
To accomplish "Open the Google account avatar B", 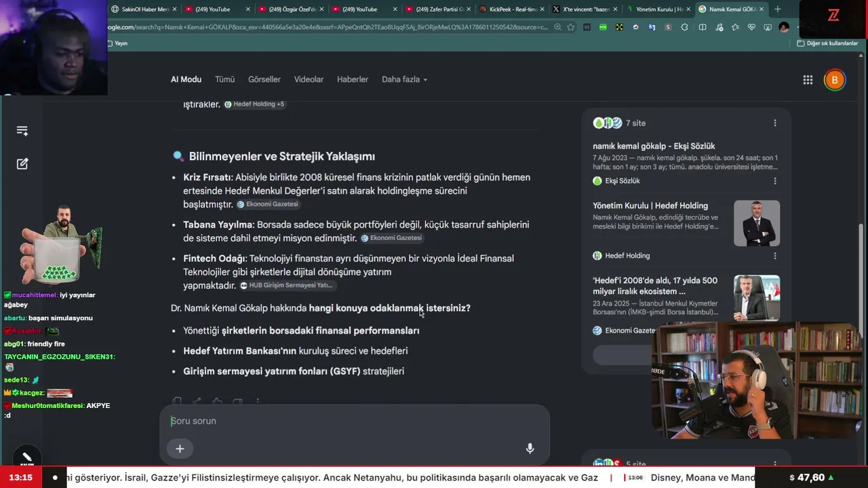I will point(835,80).
